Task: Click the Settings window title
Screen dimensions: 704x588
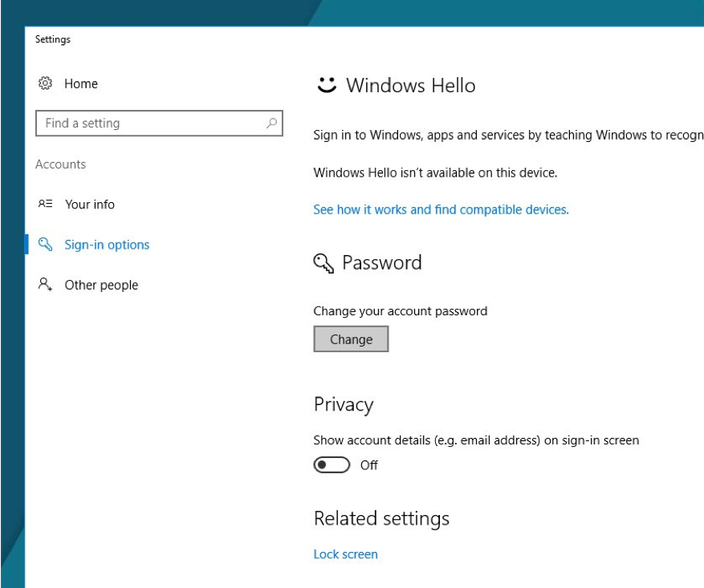Action: 52,39
